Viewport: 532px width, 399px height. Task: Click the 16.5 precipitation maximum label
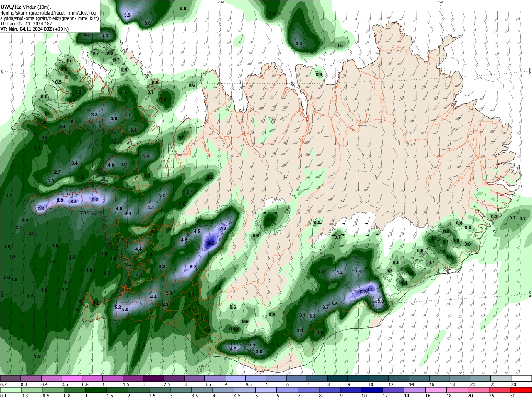pos(210,243)
